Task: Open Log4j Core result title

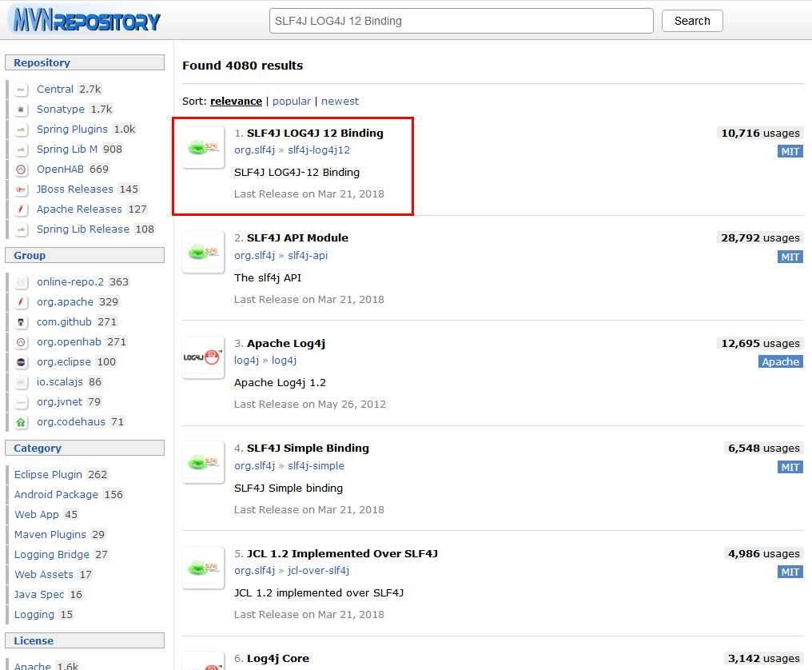Action: point(277,659)
